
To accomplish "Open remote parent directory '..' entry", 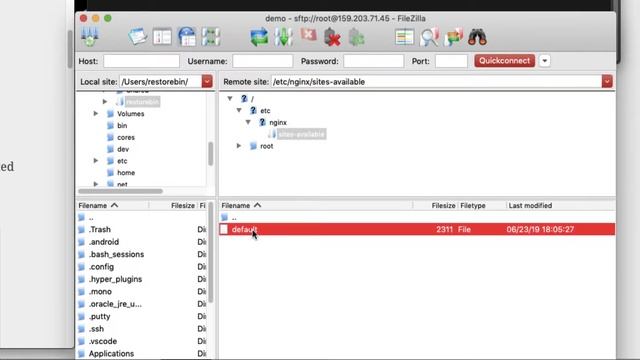I will click(x=234, y=218).
